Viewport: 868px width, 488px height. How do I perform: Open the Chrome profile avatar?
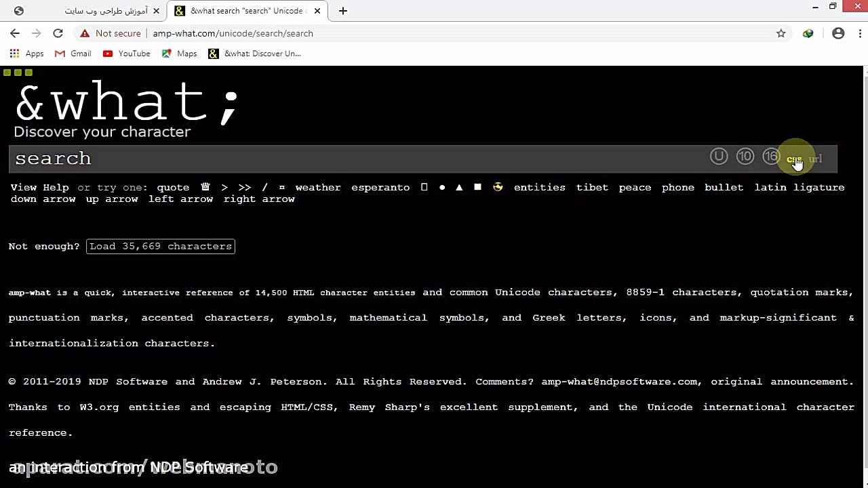point(838,33)
